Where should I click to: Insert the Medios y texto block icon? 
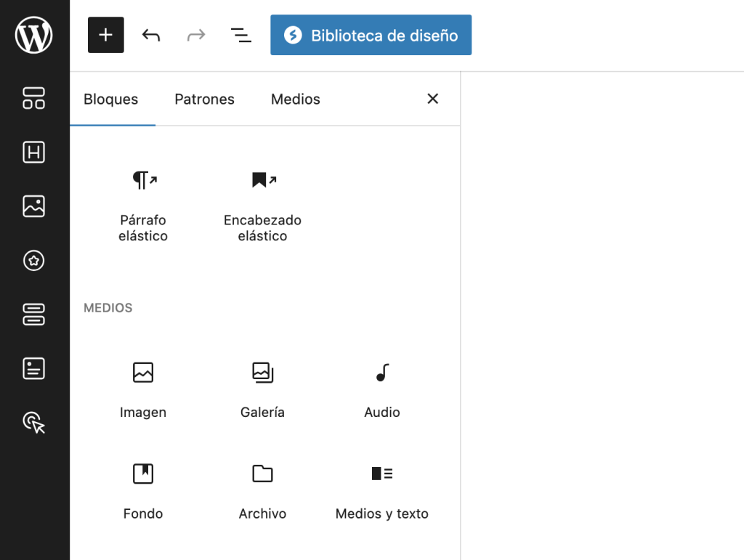click(x=381, y=474)
